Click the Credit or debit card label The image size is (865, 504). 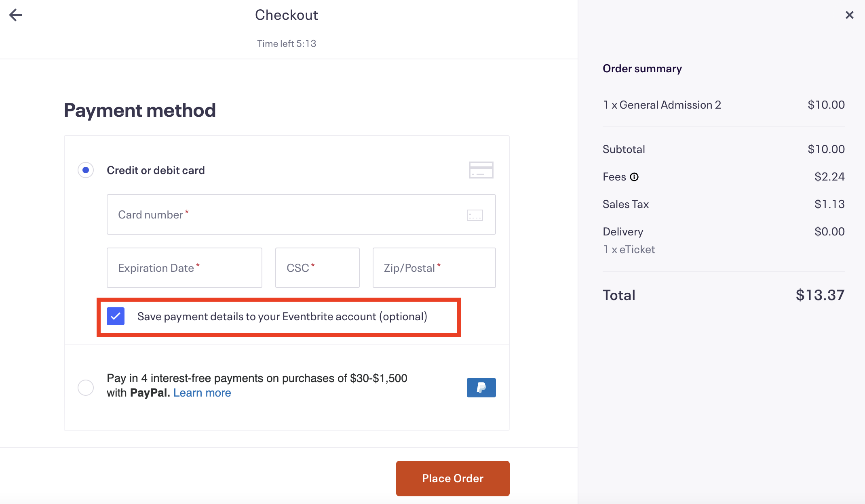coord(156,170)
